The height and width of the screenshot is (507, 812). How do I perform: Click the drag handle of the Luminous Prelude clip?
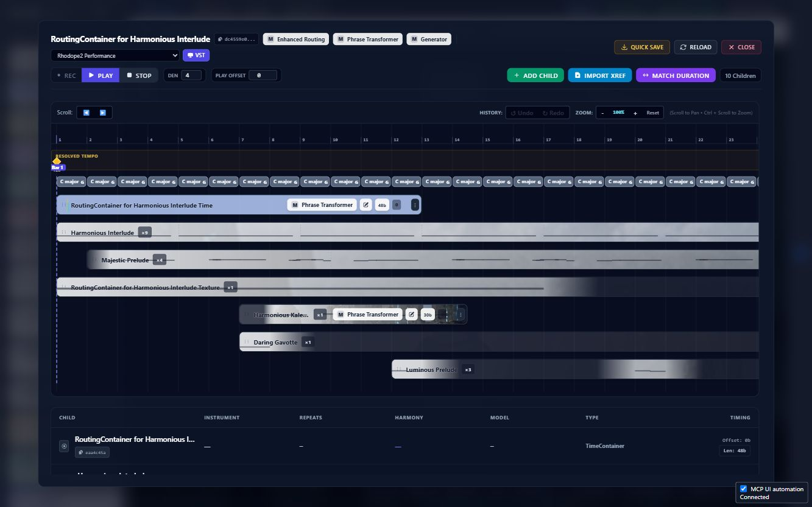point(398,369)
